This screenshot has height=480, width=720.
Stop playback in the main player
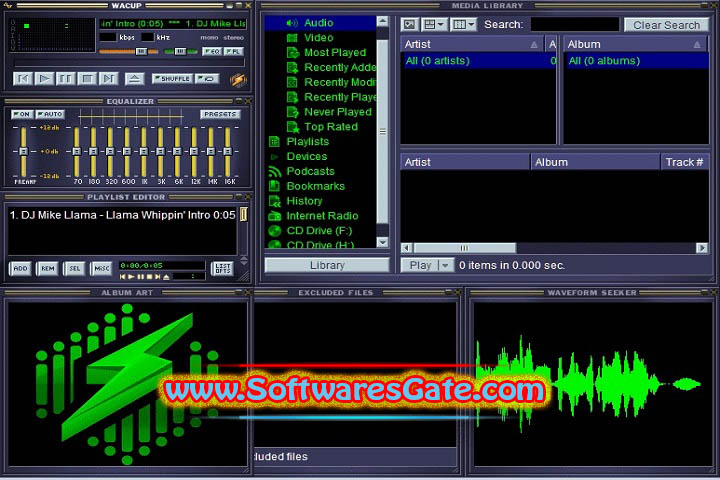click(87, 79)
